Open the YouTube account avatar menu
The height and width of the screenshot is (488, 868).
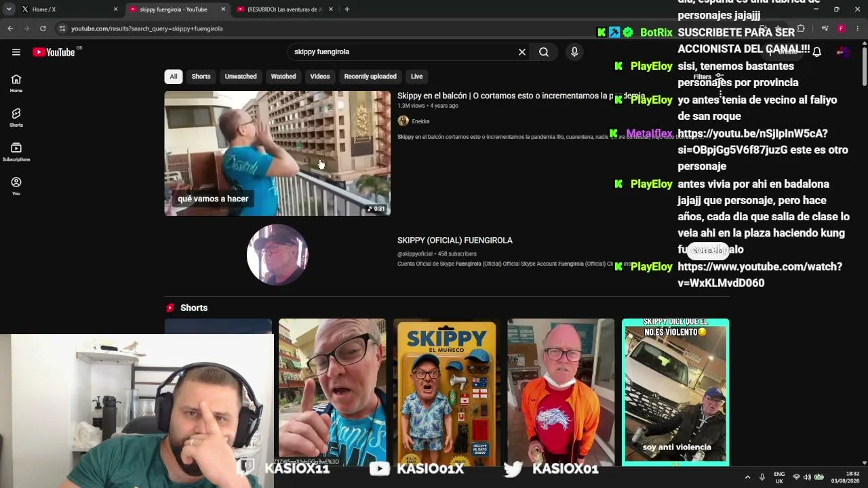pos(844,52)
